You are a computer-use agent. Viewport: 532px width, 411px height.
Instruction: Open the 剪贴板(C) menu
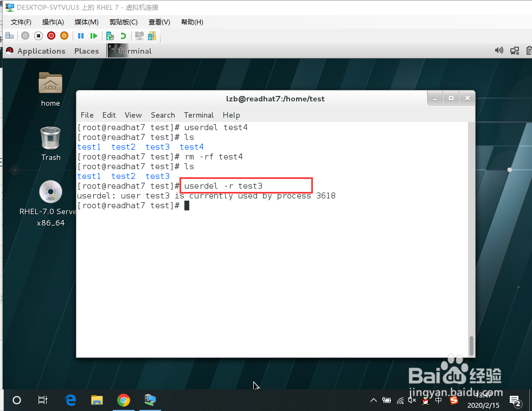pyautogui.click(x=124, y=22)
